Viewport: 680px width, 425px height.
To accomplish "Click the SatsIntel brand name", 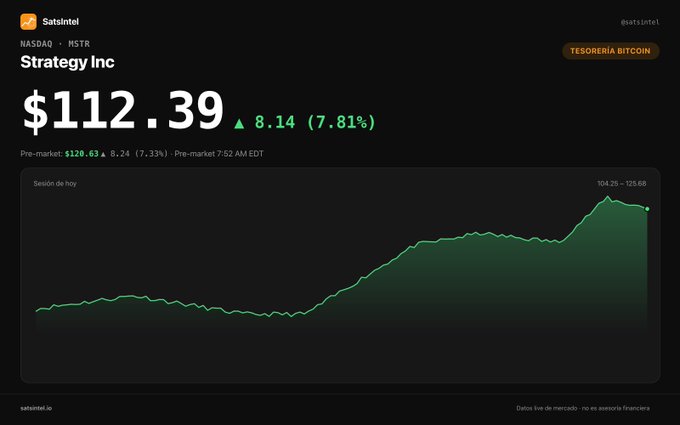I will pyautogui.click(x=61, y=22).
